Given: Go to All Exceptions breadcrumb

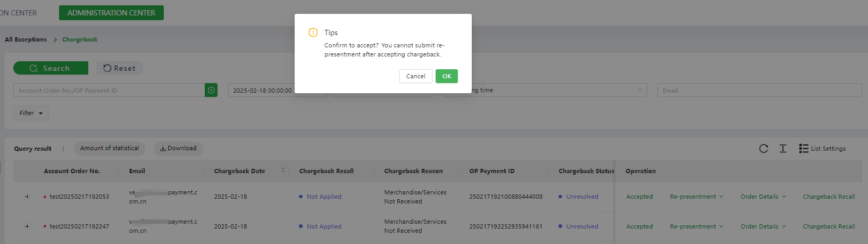Looking at the screenshot, I should coord(26,39).
